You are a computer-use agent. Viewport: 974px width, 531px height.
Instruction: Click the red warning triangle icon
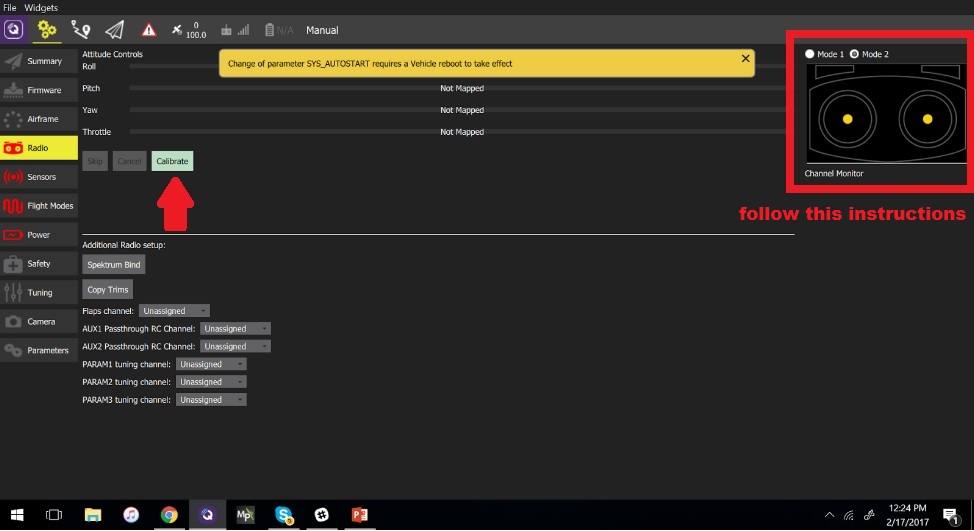coord(149,30)
